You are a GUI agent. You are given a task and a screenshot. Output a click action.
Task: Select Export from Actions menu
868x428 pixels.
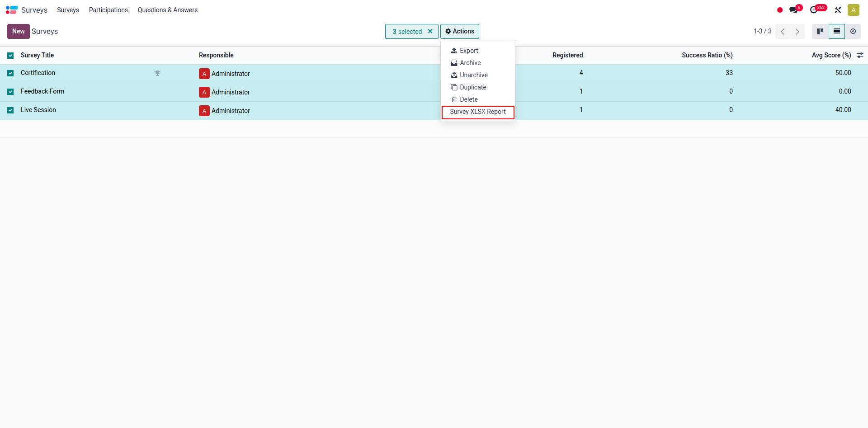478,51
